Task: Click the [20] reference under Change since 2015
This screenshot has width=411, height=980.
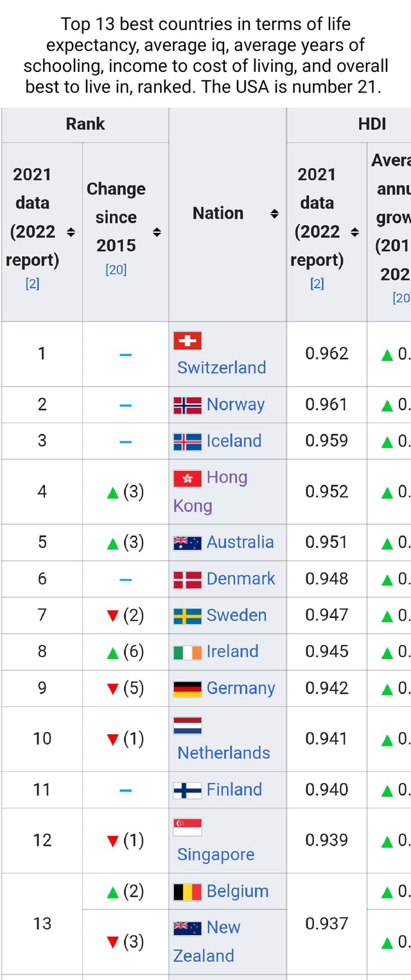Action: point(116,269)
